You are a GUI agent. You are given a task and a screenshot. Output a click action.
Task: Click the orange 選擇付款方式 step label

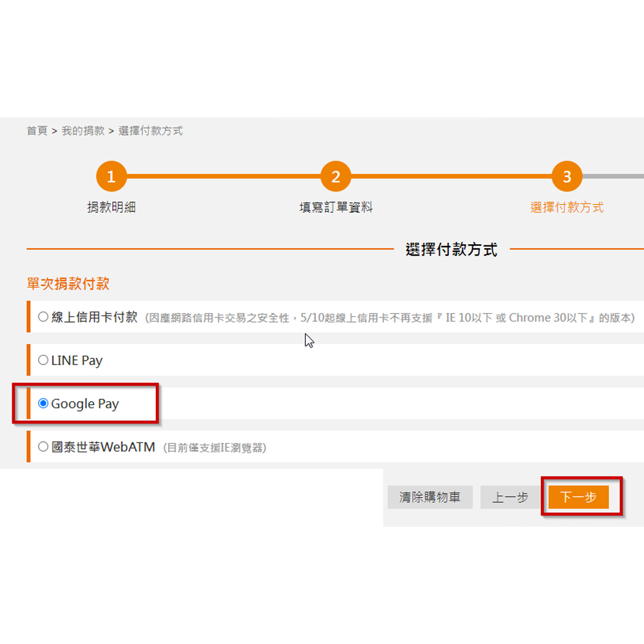click(x=567, y=207)
